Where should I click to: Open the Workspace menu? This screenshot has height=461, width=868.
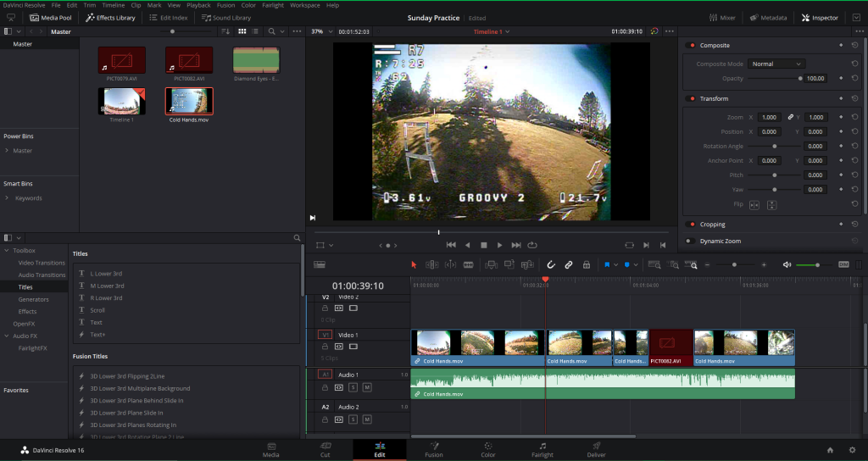304,5
